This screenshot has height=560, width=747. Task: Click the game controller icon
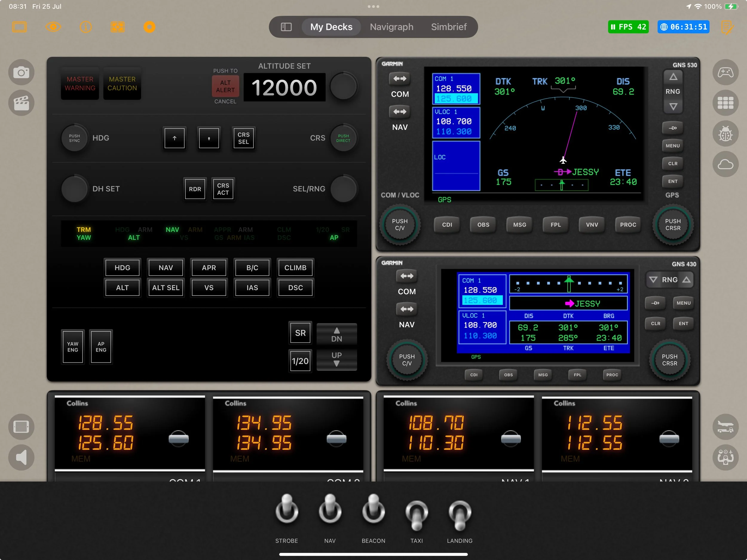click(x=725, y=72)
